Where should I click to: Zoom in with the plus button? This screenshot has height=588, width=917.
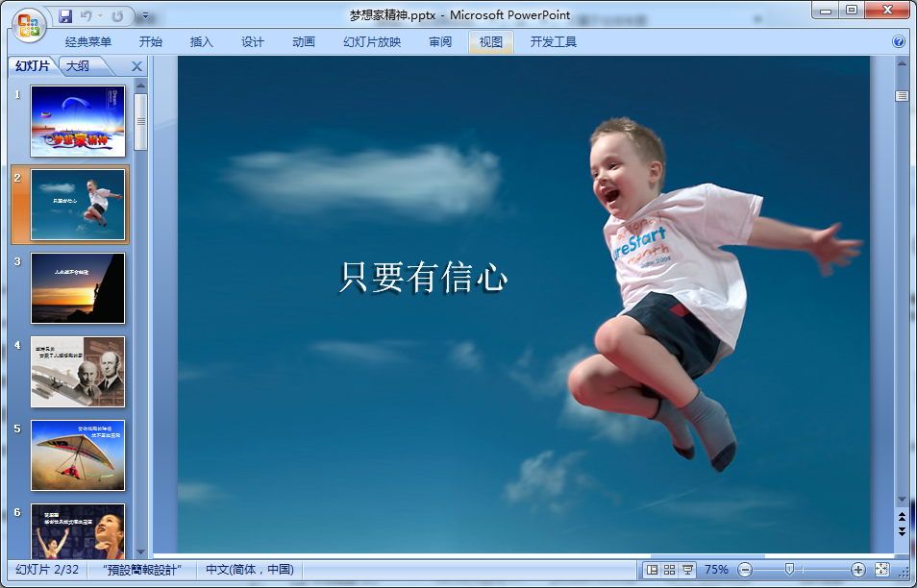coord(858,570)
